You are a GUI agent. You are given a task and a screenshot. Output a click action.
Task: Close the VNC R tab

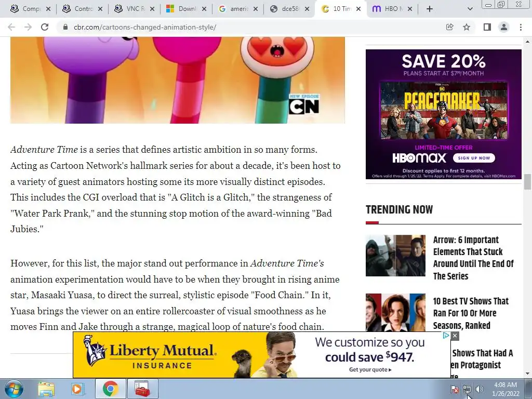152,9
